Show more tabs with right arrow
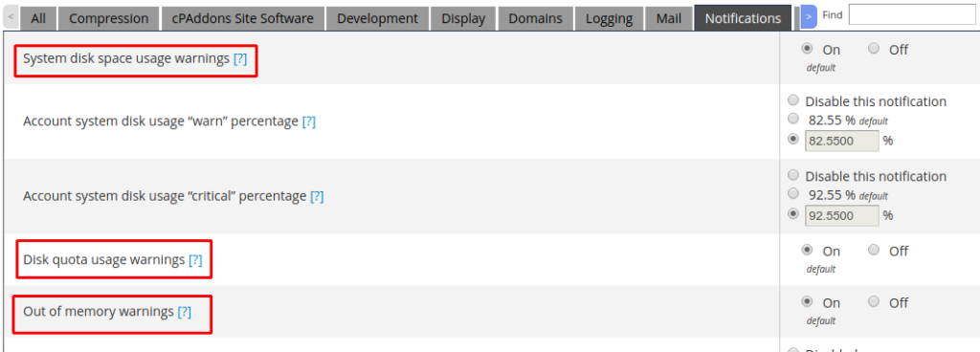This screenshot has height=352, width=980. tap(809, 17)
